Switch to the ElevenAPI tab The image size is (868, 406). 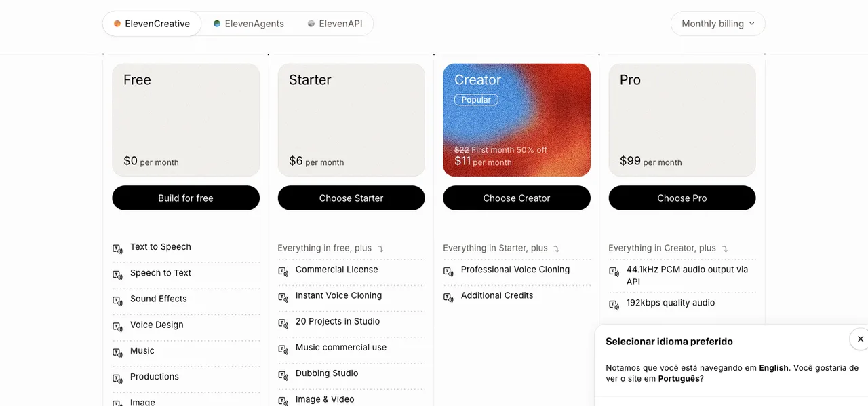tap(334, 24)
